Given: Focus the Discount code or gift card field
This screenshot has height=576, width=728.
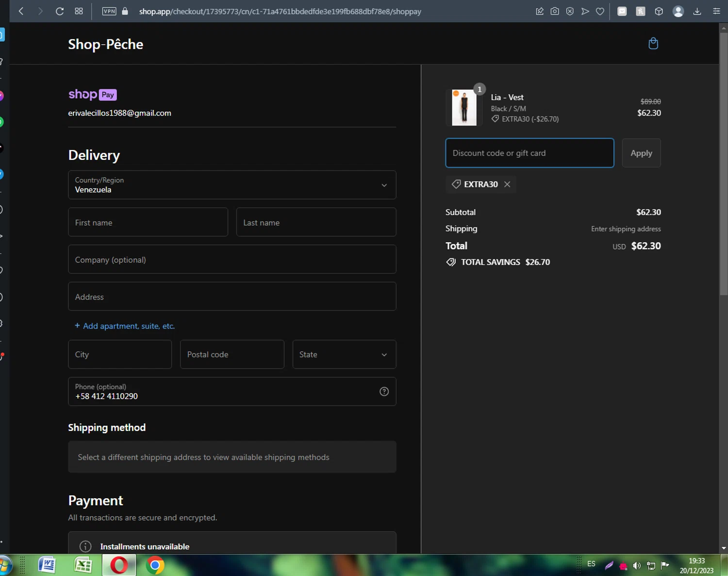Looking at the screenshot, I should 529,153.
